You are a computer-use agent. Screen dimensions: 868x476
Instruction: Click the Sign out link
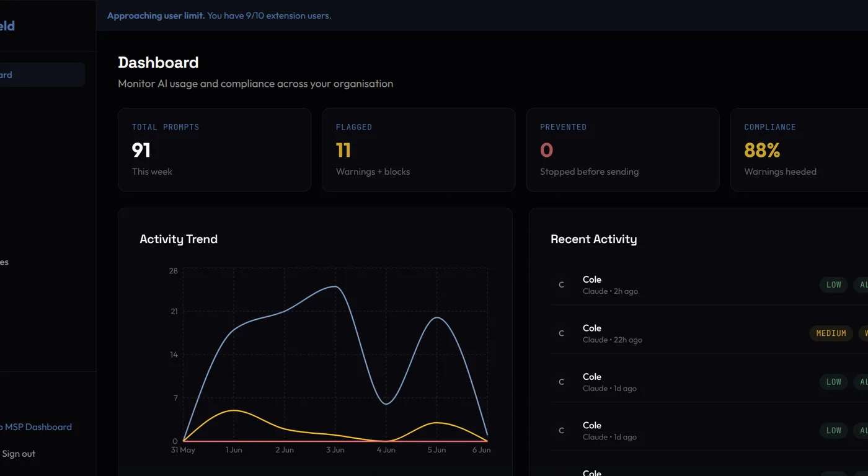(19, 454)
